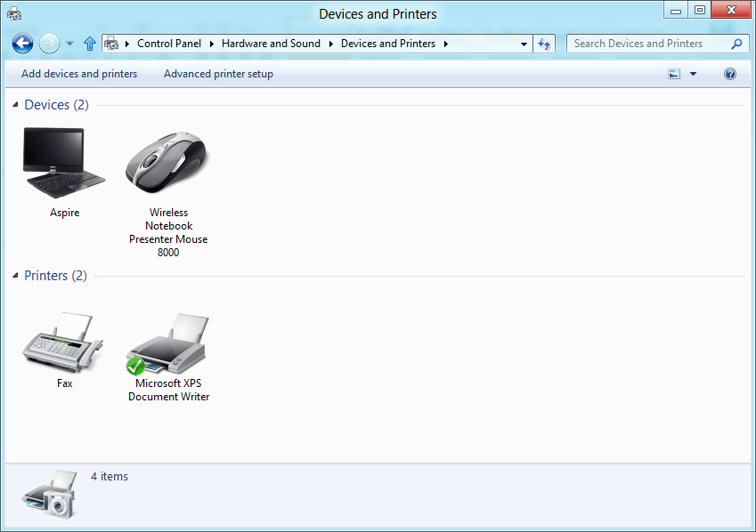756x532 pixels.
Task: Close the Devices and Printers window
Action: coord(731,11)
